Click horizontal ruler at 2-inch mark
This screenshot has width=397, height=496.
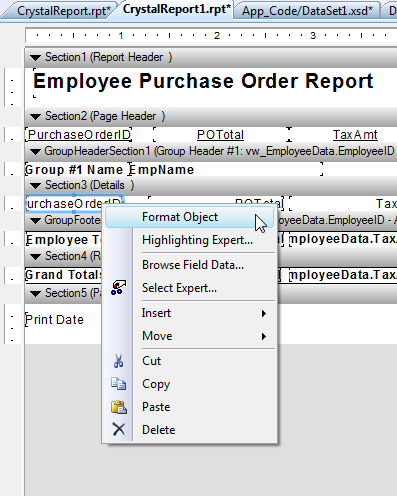pos(217,35)
